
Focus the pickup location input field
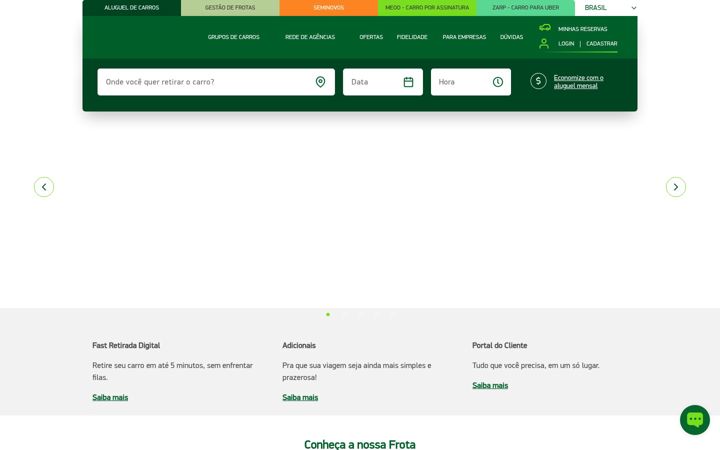[x=216, y=82]
